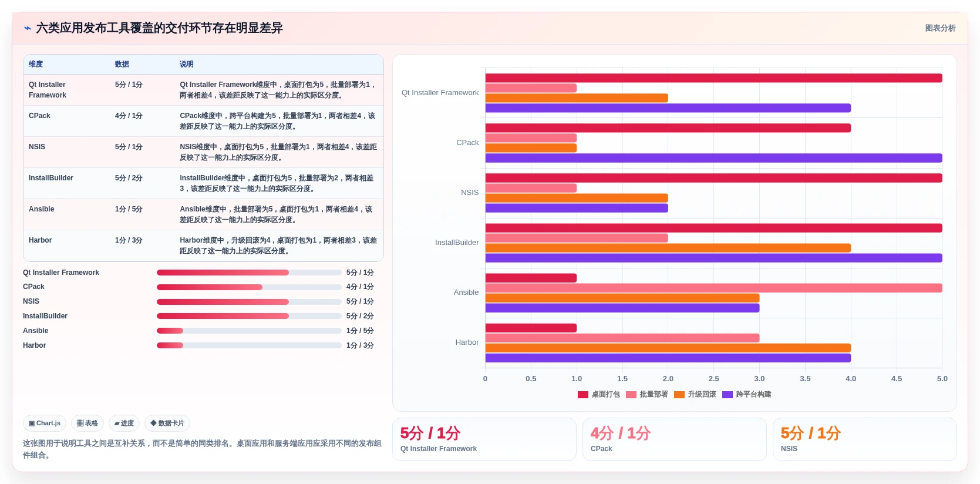Click the 5.0 x-axis tick label
This screenshot has width=980, height=484.
pyautogui.click(x=942, y=379)
